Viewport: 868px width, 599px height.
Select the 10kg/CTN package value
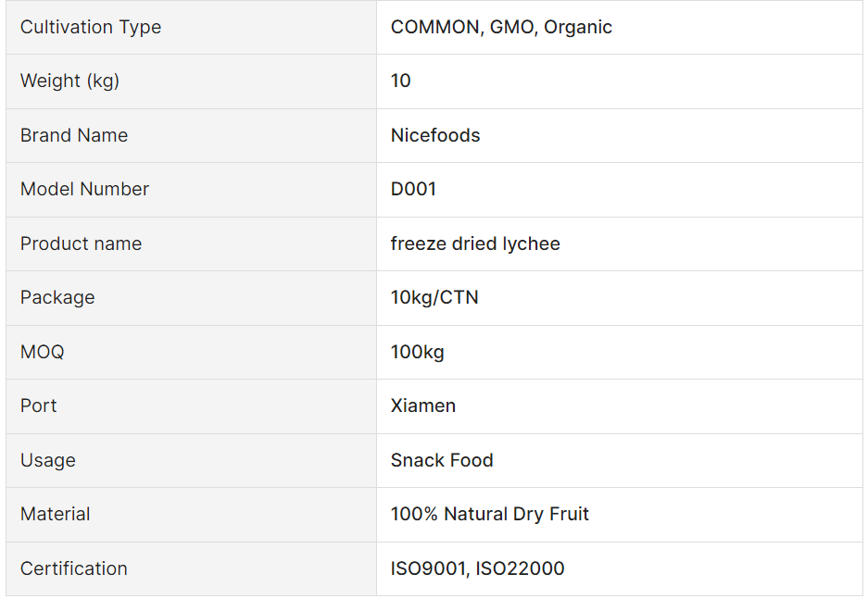click(434, 297)
